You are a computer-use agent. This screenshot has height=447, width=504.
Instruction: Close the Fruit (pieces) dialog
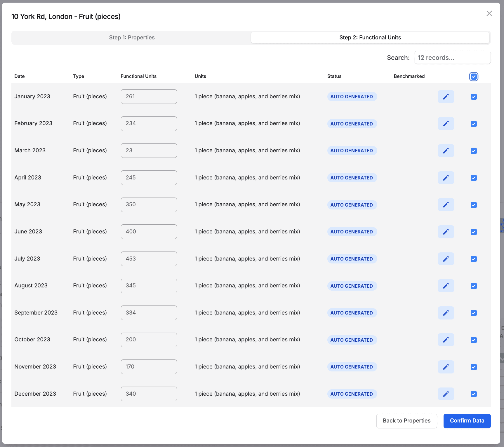tap(489, 13)
